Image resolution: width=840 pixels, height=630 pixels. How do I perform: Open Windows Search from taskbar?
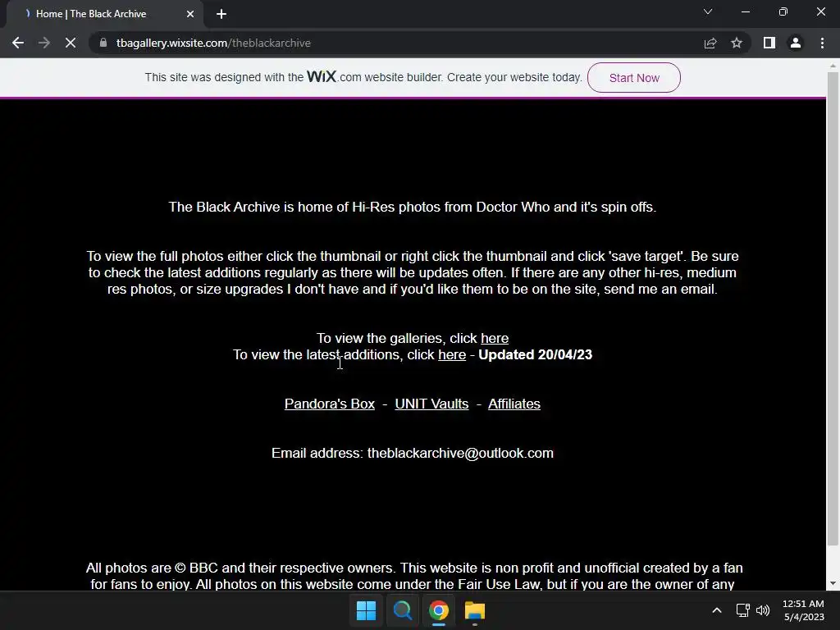[x=402, y=610]
